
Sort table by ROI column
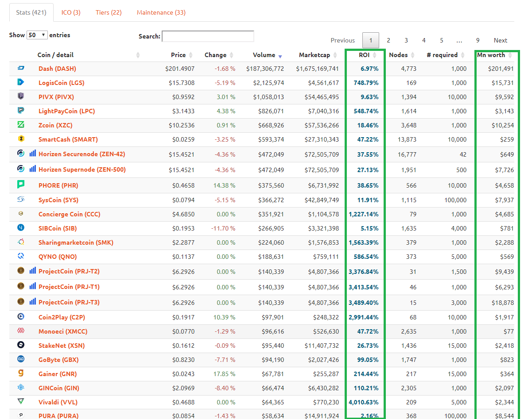(x=368, y=55)
